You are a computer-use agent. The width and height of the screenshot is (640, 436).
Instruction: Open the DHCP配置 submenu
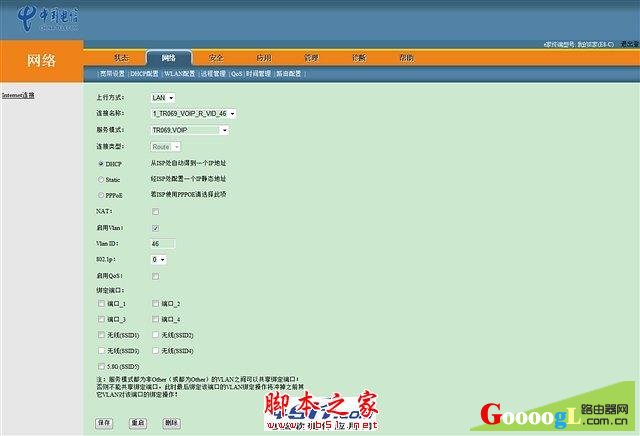(145, 73)
